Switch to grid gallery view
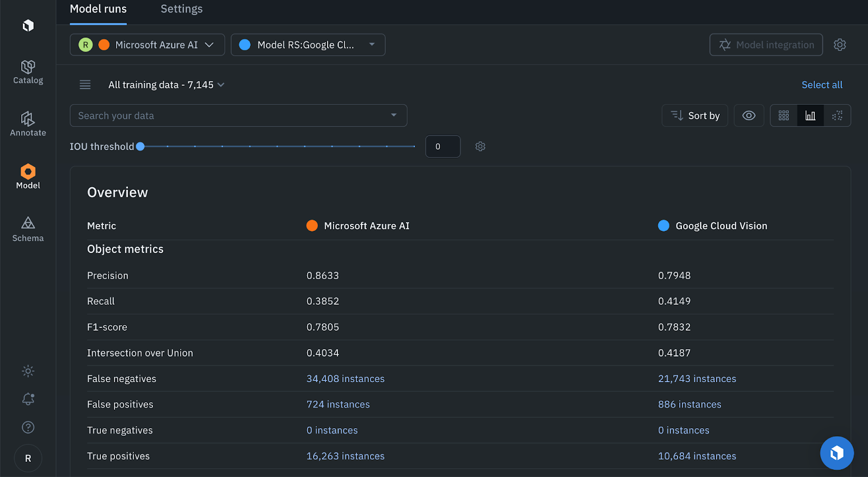 (783, 115)
